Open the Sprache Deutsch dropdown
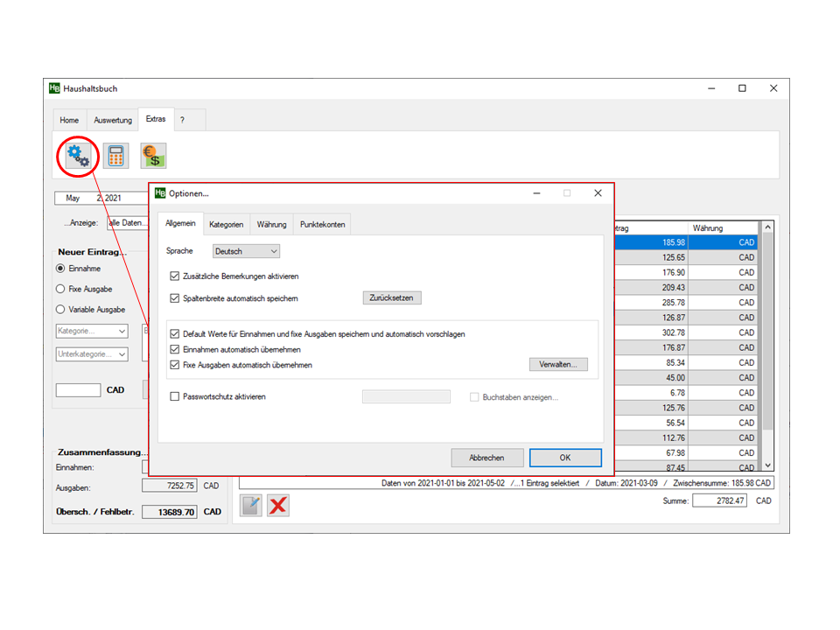Viewport: 840px width, 630px height. (x=246, y=251)
